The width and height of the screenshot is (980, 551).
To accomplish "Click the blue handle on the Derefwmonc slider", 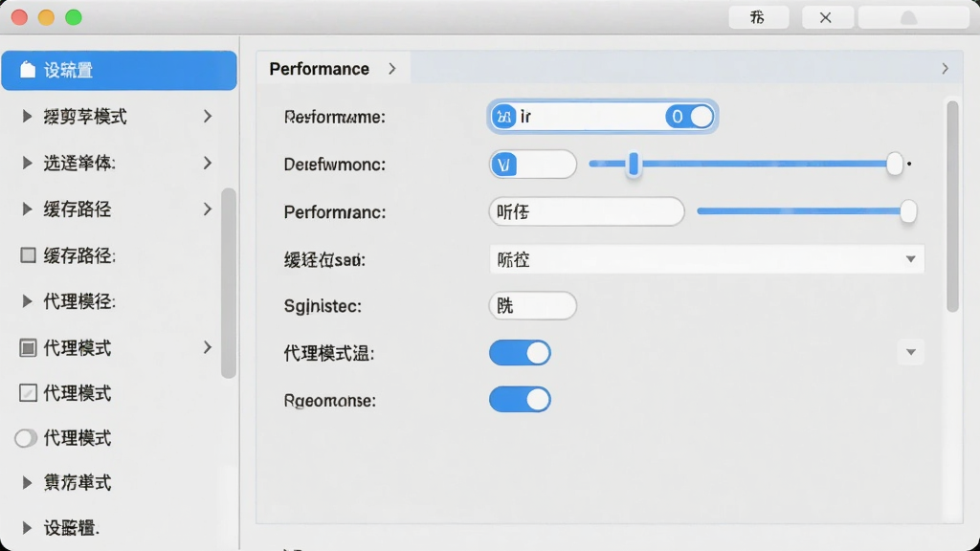I will pos(634,165).
